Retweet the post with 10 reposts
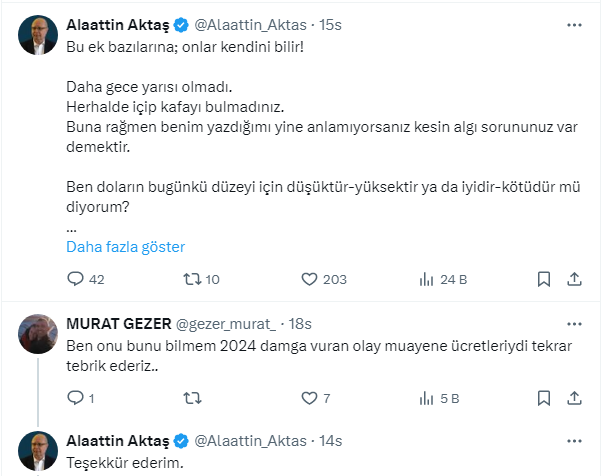The image size is (614, 476). click(190, 280)
